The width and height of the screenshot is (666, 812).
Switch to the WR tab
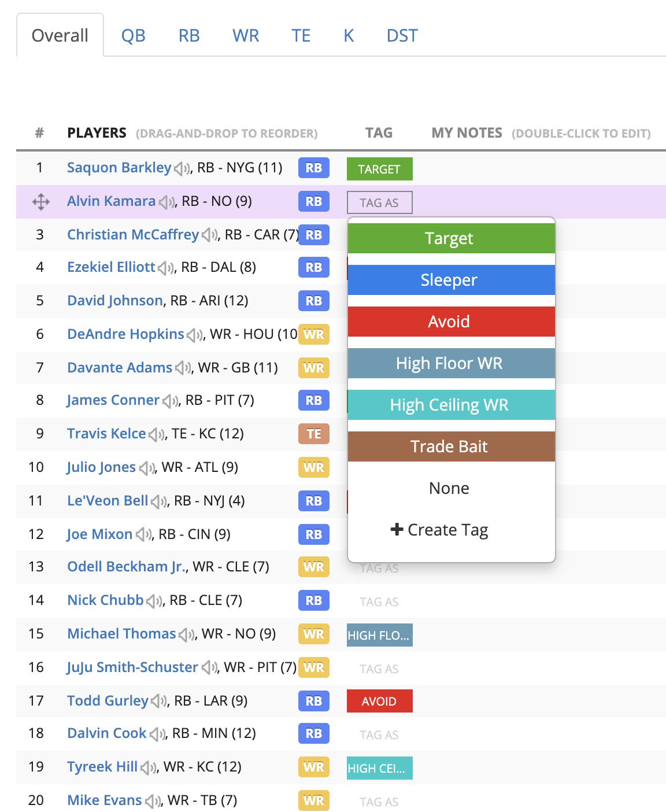click(x=246, y=35)
